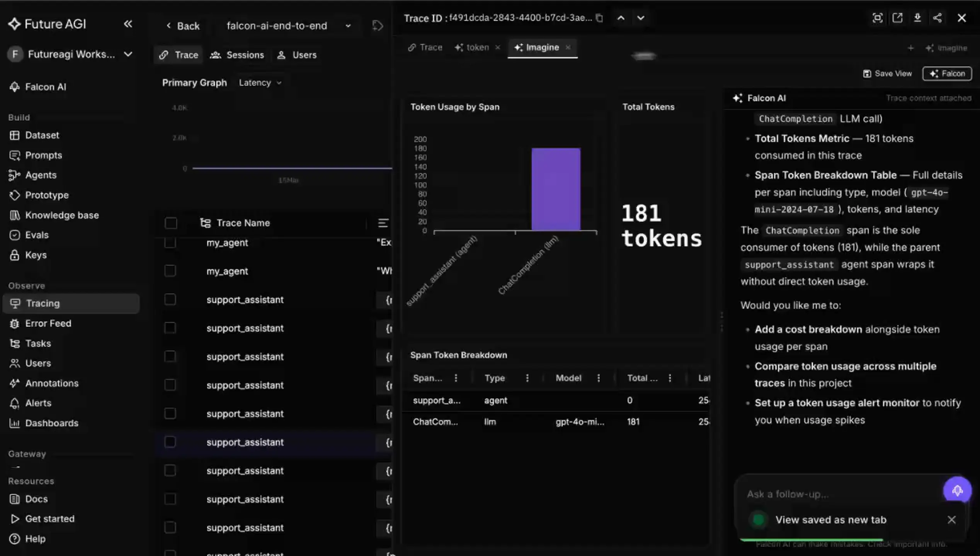Open the Help page

click(x=27, y=539)
